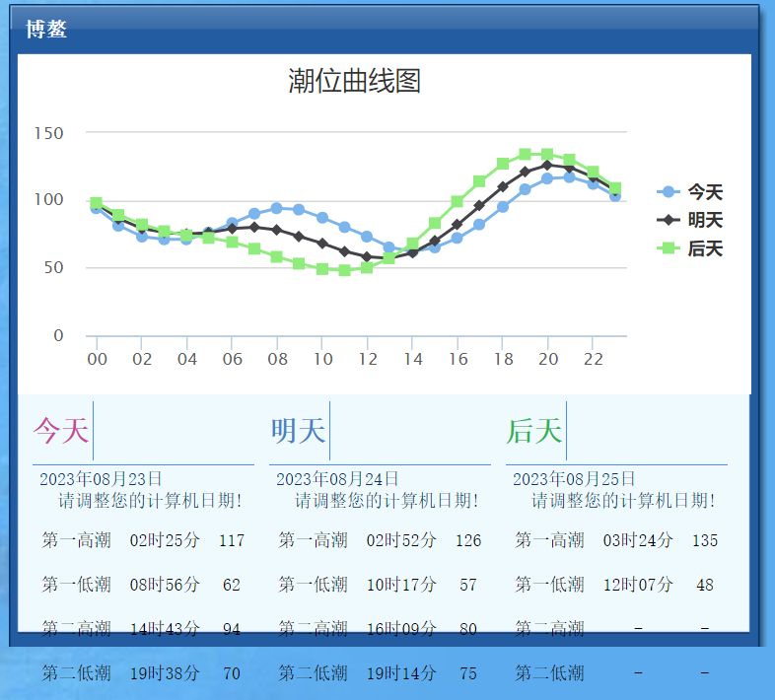Click 明天 second low tide time 19时14分
Image resolution: width=775 pixels, height=700 pixels.
click(x=401, y=672)
